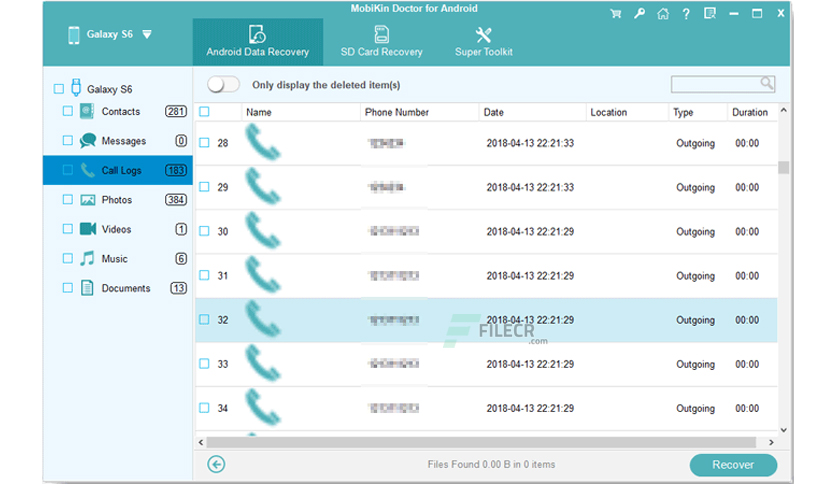Click the search magnifier icon

[767, 83]
